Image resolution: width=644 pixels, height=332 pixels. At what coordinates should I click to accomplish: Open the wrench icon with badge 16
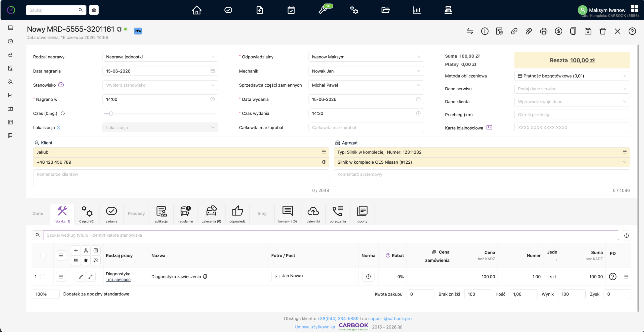pyautogui.click(x=323, y=10)
